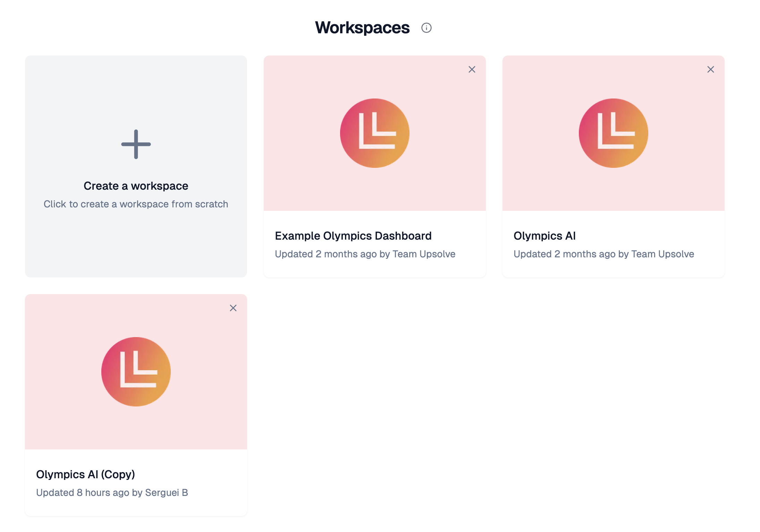Remove the Example Olympics Dashboard workspace with its X
Image resolution: width=760 pixels, height=532 pixels.
click(472, 69)
